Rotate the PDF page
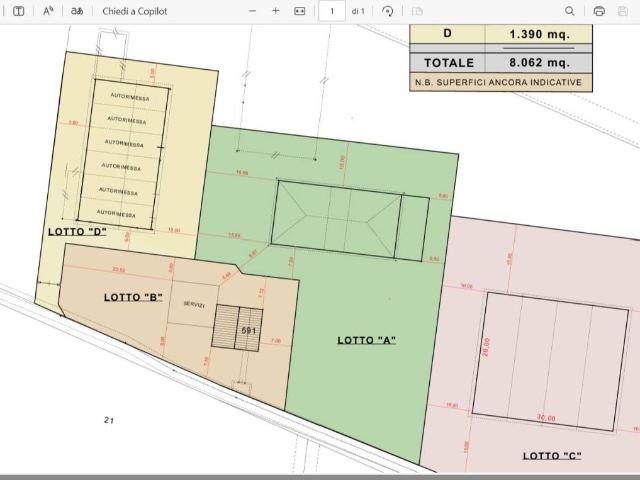 pyautogui.click(x=387, y=11)
